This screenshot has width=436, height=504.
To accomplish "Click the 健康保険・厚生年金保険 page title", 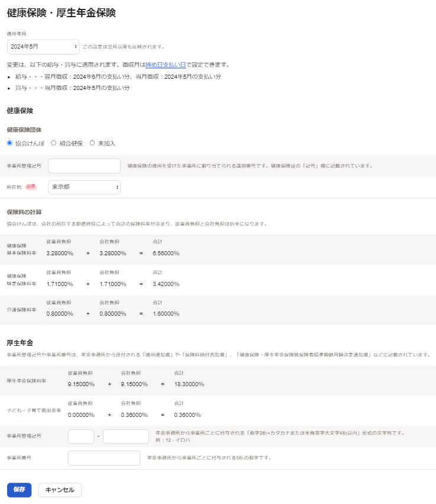I will point(62,13).
